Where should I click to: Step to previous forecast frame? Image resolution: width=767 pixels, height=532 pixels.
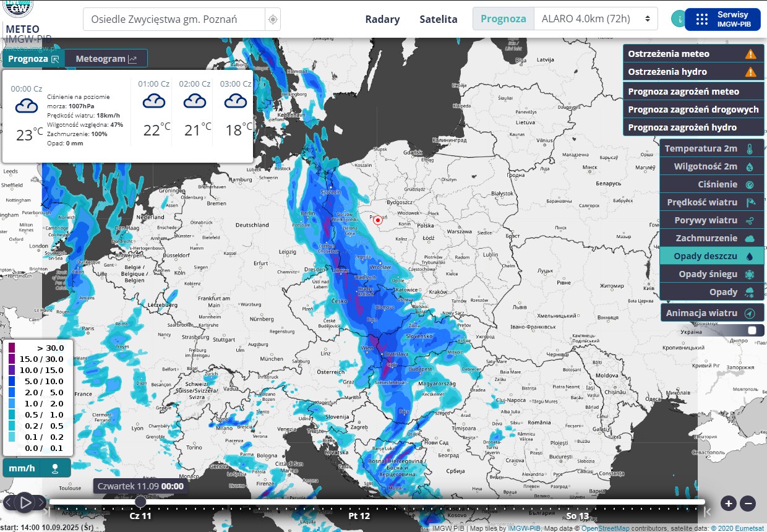point(8,502)
